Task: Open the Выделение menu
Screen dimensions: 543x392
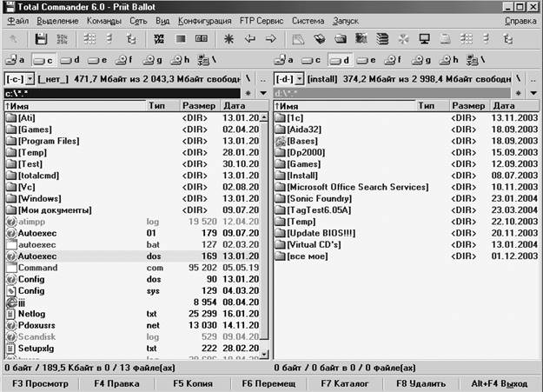Action: tap(57, 21)
